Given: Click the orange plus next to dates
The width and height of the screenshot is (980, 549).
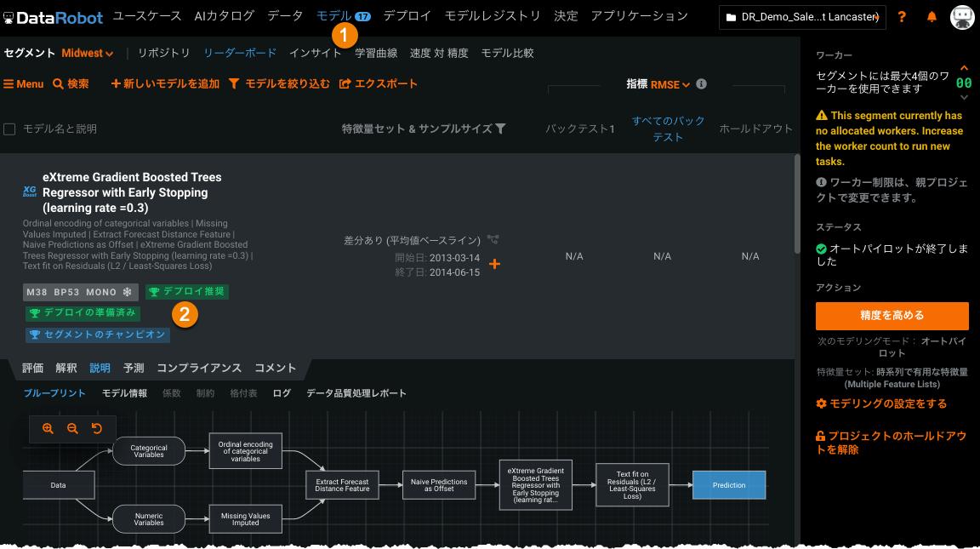Looking at the screenshot, I should 494,264.
